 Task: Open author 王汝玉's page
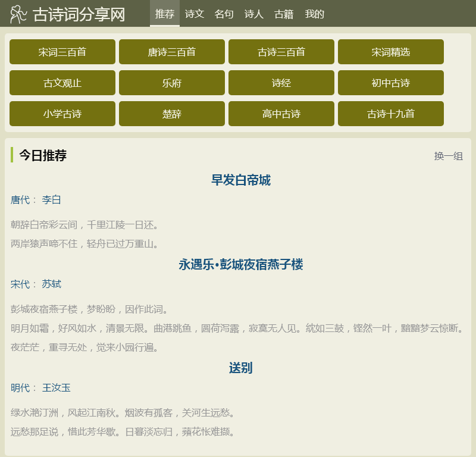coord(56,388)
